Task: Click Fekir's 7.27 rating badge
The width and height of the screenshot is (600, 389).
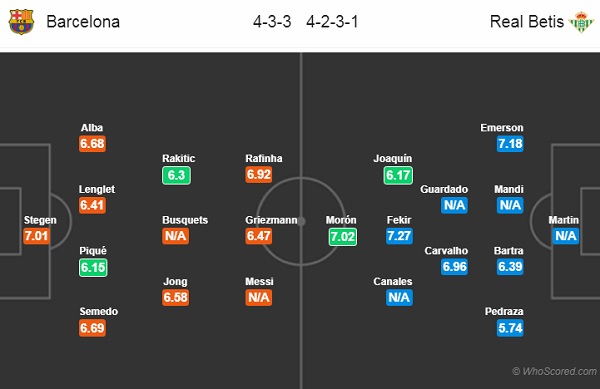Action: tap(399, 236)
